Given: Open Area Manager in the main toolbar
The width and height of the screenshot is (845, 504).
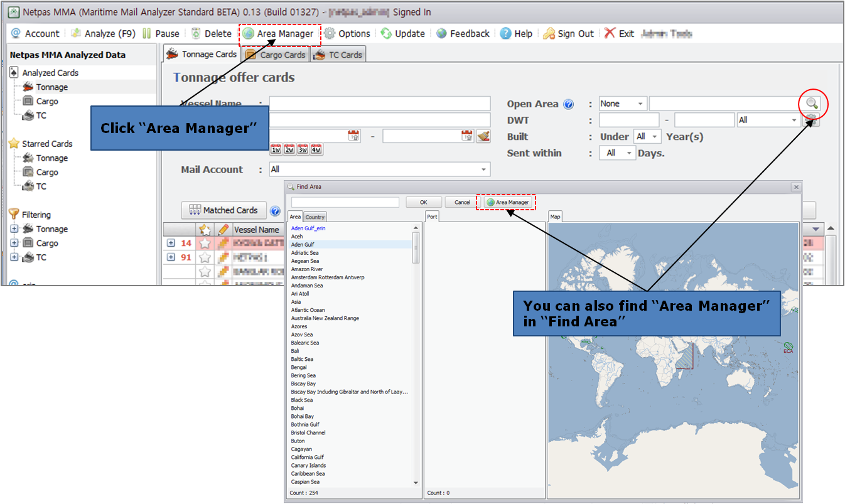Looking at the screenshot, I should (277, 34).
